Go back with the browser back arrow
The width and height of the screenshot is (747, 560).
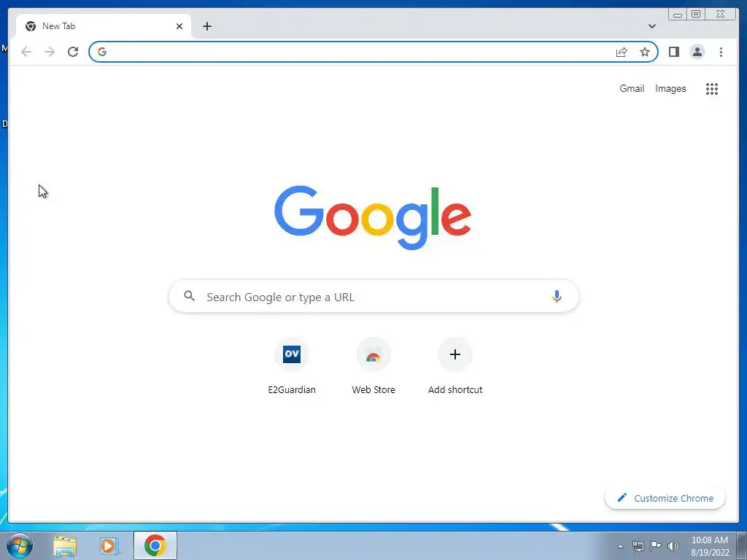click(x=26, y=52)
